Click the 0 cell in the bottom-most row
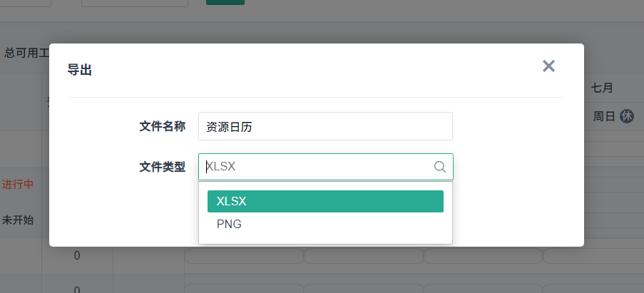The height and width of the screenshot is (293, 644). tap(77, 289)
